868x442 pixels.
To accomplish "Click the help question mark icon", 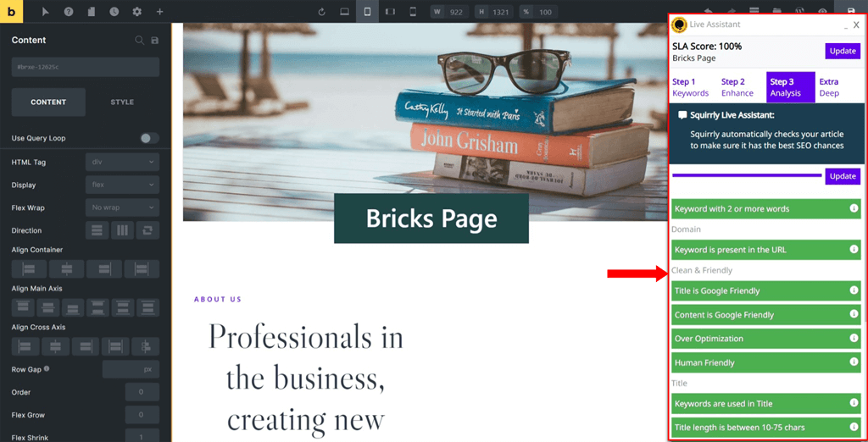I will point(69,12).
